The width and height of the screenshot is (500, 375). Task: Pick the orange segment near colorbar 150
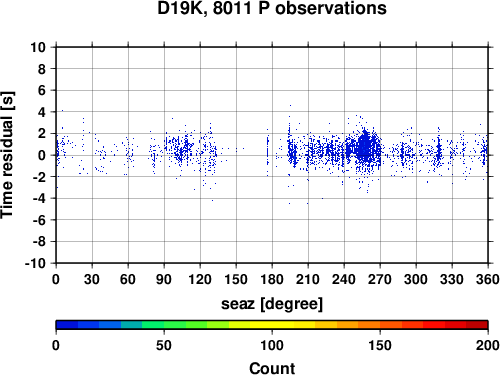coord(380,325)
